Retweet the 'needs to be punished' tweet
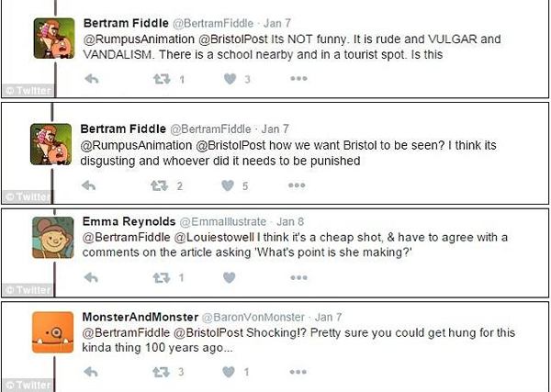 point(159,185)
